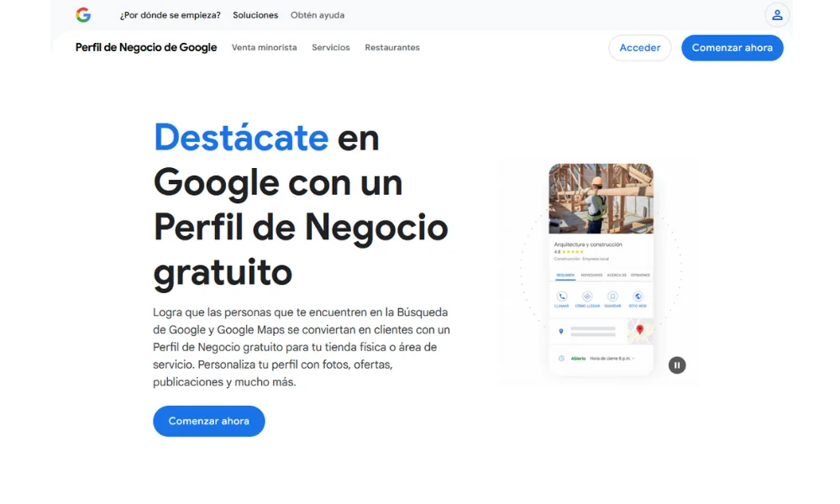
Task: Open the Obtén ayuda menu
Action: (318, 15)
